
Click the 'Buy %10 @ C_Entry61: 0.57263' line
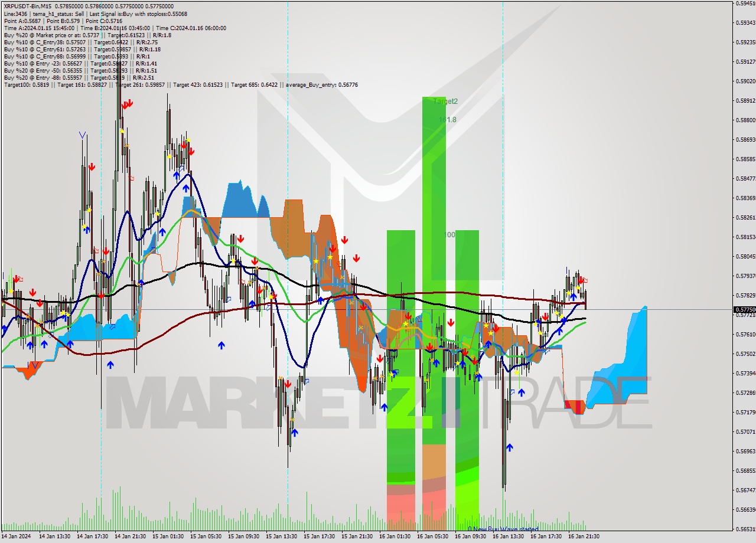(x=82, y=49)
